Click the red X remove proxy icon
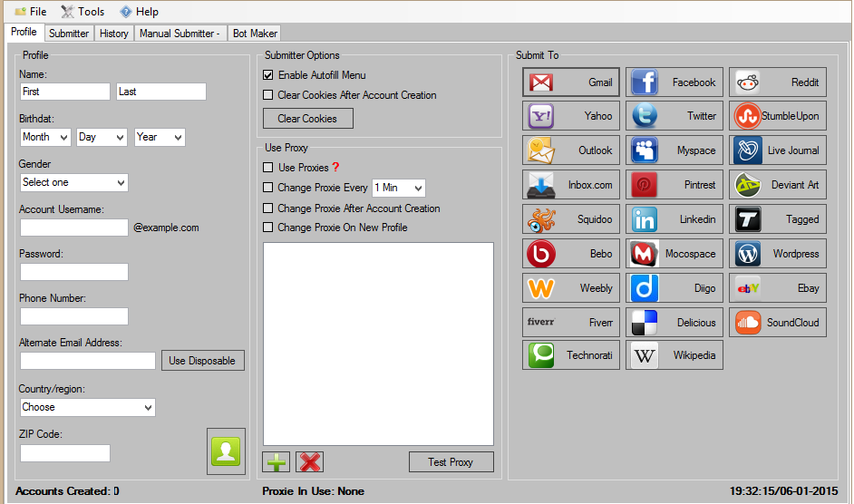This screenshot has width=854, height=504. (309, 462)
